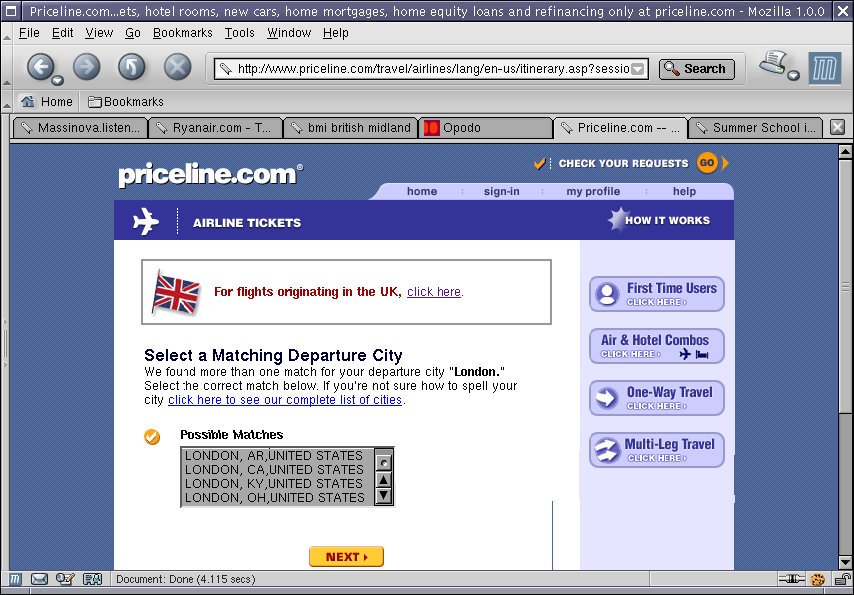Click the UK flag image

pyautogui.click(x=176, y=292)
